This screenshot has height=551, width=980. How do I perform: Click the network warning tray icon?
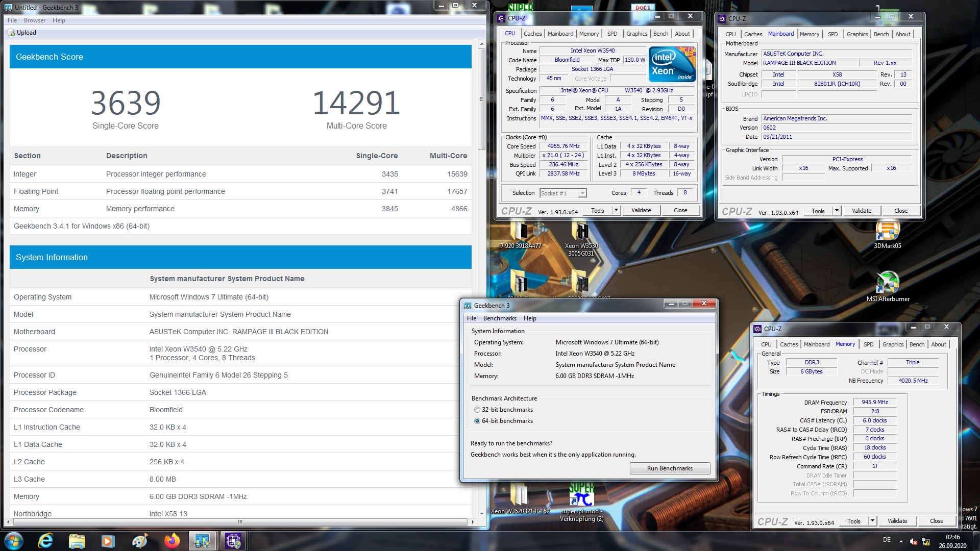pyautogui.click(x=926, y=541)
